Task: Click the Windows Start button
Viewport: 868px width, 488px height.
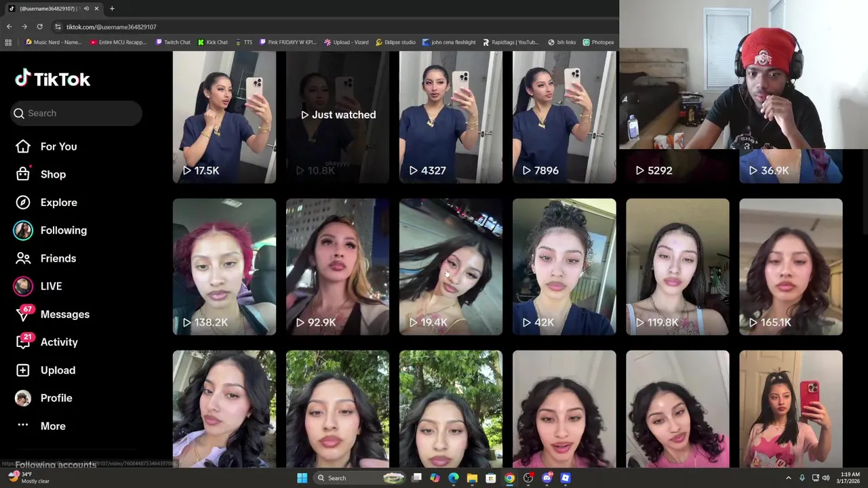Action: point(302,478)
